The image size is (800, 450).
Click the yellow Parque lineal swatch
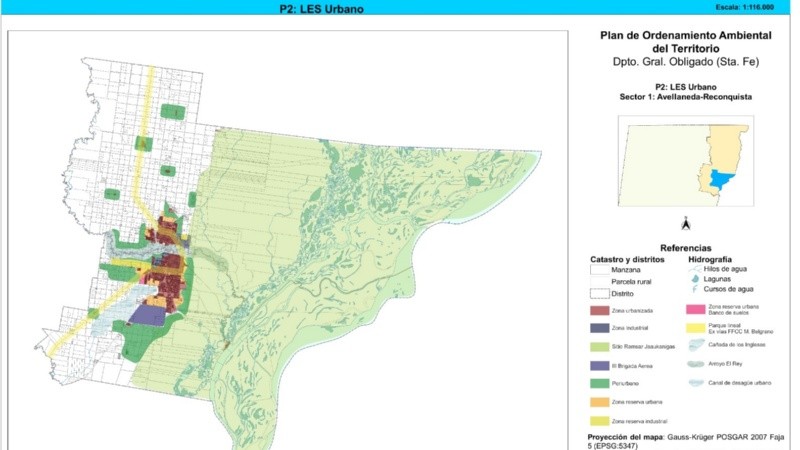tap(697, 326)
